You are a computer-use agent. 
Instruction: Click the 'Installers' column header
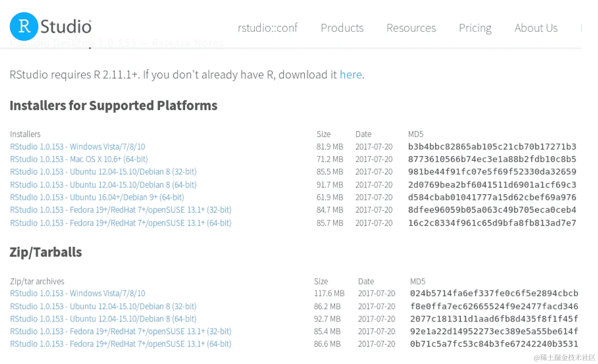pyautogui.click(x=25, y=134)
